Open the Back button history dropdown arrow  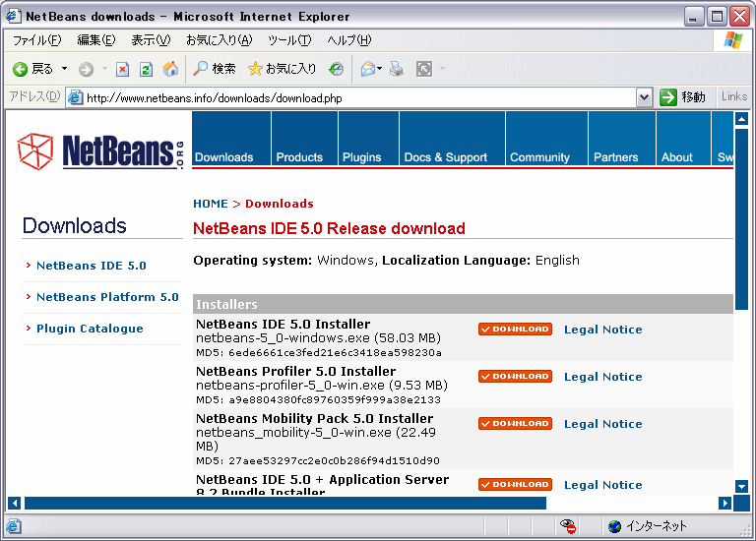tap(64, 69)
